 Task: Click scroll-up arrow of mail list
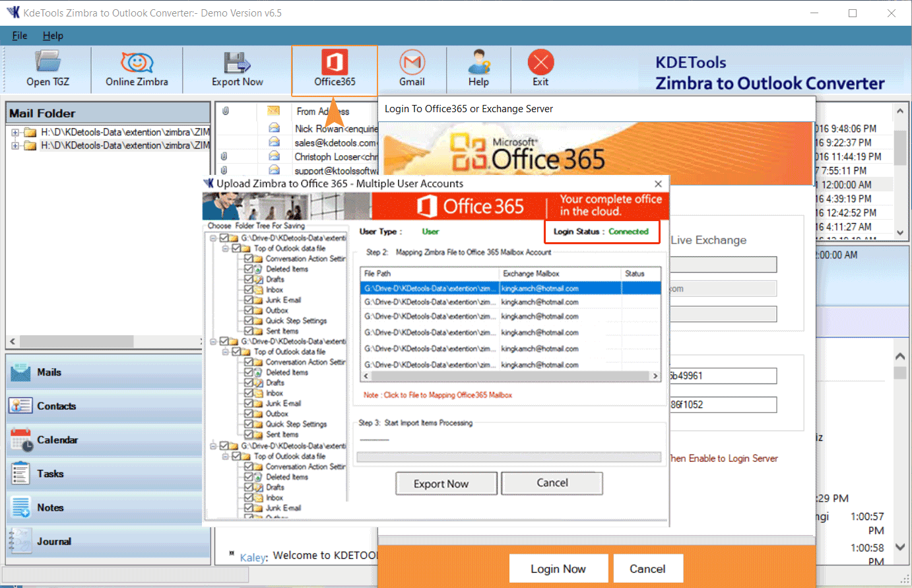(x=900, y=111)
